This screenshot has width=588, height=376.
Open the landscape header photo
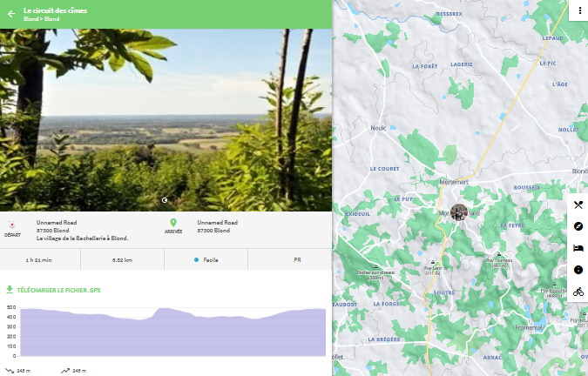166,120
